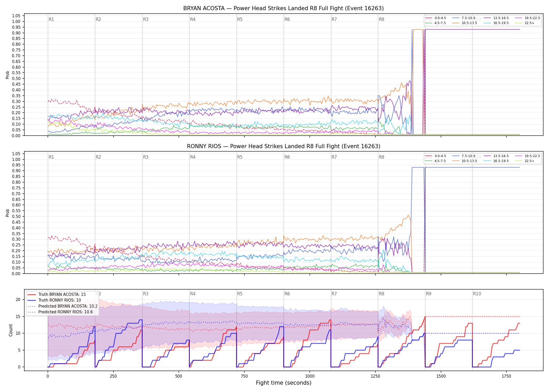This screenshot has height=392, width=549.
Task: Click the R10 round marker in bottom chart
Action: point(477,294)
